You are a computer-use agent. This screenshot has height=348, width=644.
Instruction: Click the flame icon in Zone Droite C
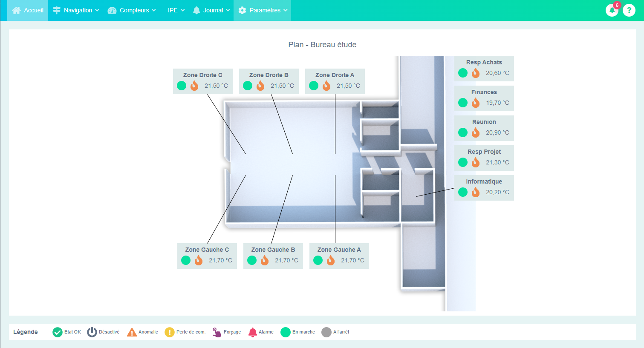tap(194, 86)
